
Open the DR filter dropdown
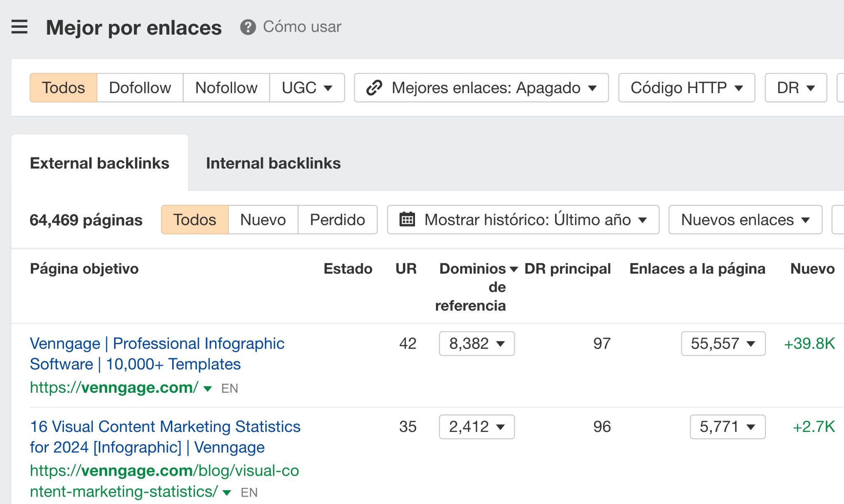795,87
